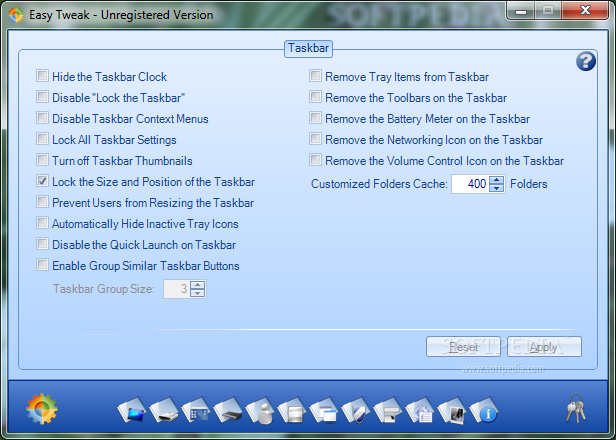The width and height of the screenshot is (616, 440).
Task: Enable Disable Taskbar Context Menus
Action: (x=42, y=117)
